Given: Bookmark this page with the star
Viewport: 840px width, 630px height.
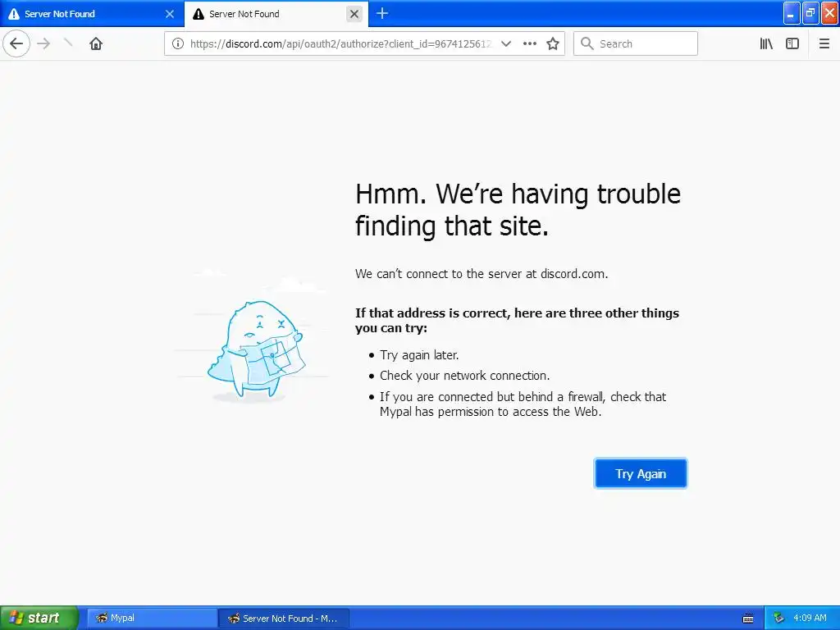Looking at the screenshot, I should (x=553, y=44).
